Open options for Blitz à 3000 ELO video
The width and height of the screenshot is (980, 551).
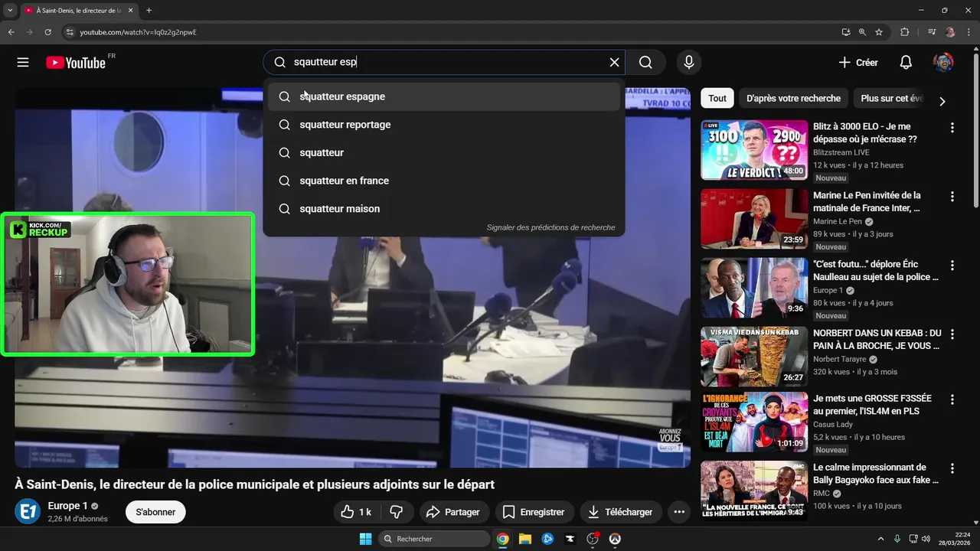952,128
